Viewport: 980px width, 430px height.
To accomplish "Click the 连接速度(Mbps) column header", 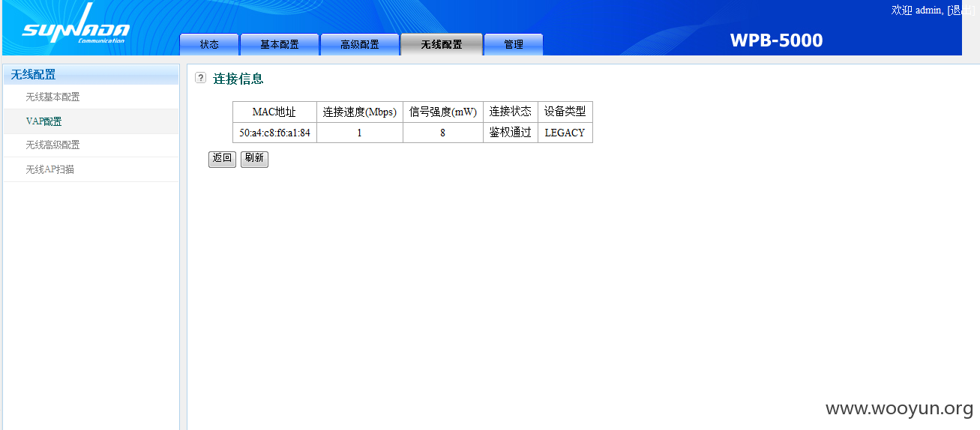I will tap(360, 112).
